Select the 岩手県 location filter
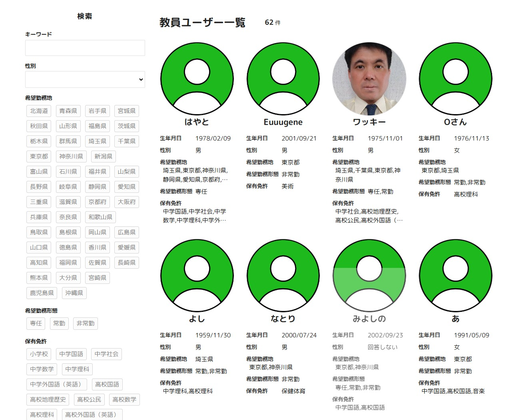The image size is (518, 420). pos(98,111)
